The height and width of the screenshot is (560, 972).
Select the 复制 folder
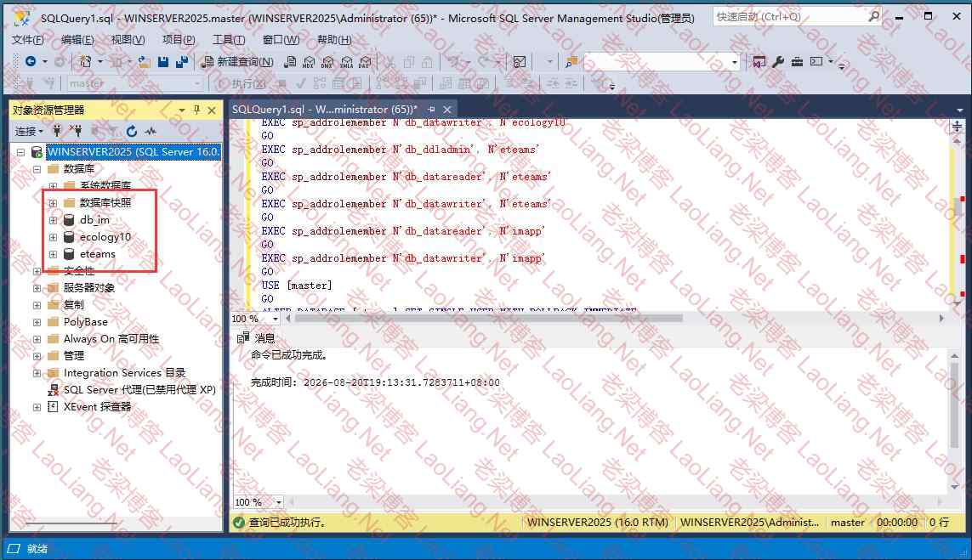tap(73, 305)
